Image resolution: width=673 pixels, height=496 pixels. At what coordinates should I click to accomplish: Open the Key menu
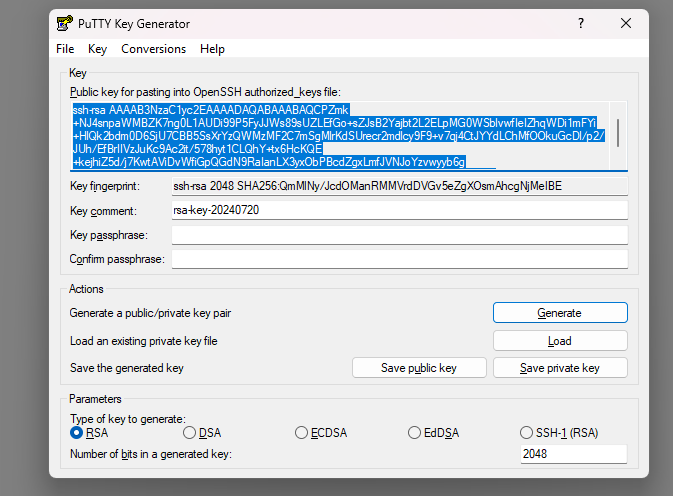coord(97,49)
